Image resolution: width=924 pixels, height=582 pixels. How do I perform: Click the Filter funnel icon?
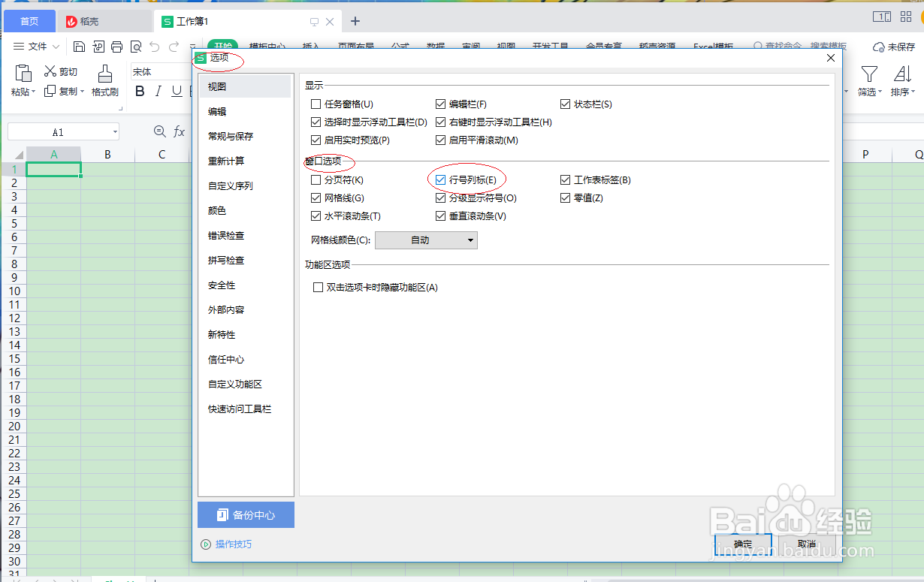pos(869,74)
